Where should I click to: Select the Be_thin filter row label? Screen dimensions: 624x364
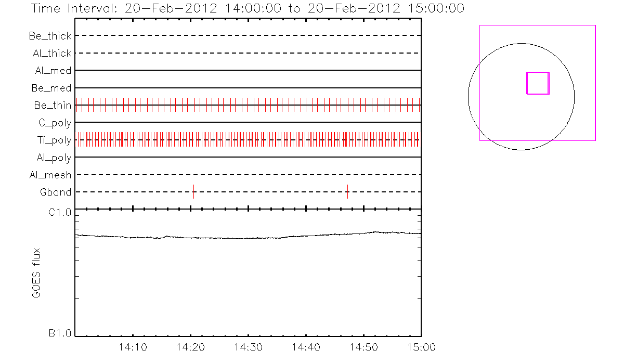[x=53, y=106]
